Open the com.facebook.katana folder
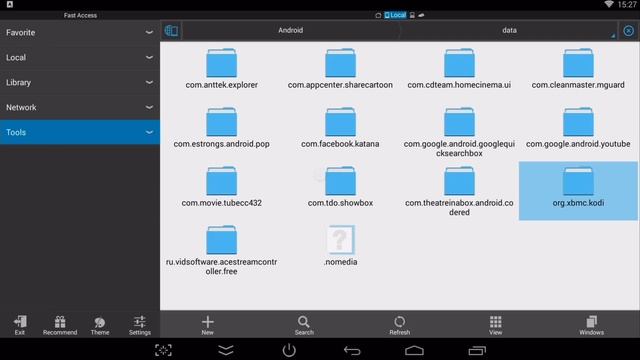The image size is (640, 360). click(340, 127)
